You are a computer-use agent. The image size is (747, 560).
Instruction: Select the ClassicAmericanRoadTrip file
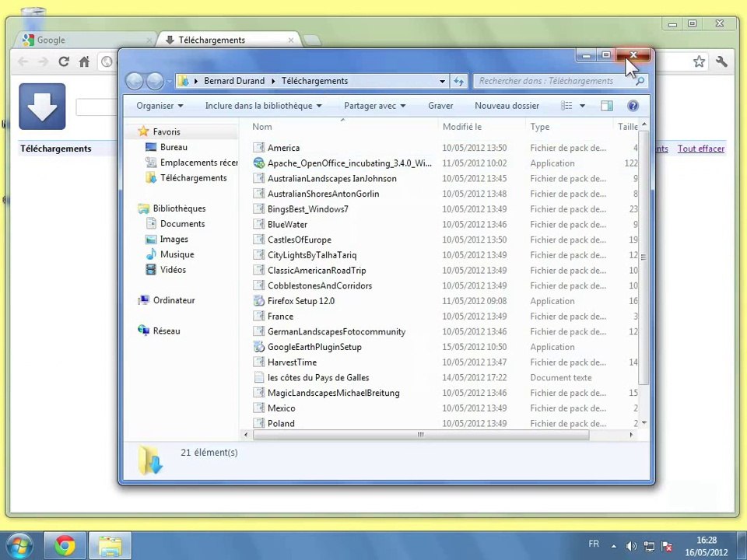click(317, 271)
